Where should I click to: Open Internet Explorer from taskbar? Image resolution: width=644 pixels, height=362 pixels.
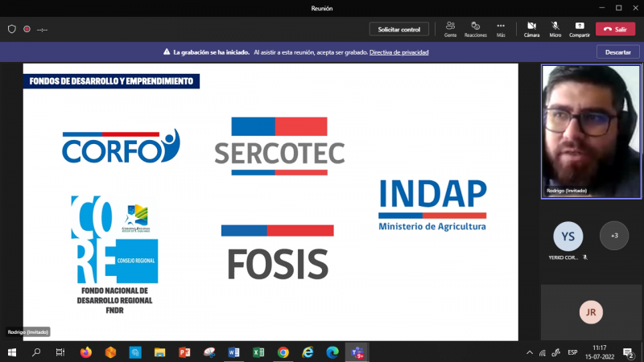308,352
